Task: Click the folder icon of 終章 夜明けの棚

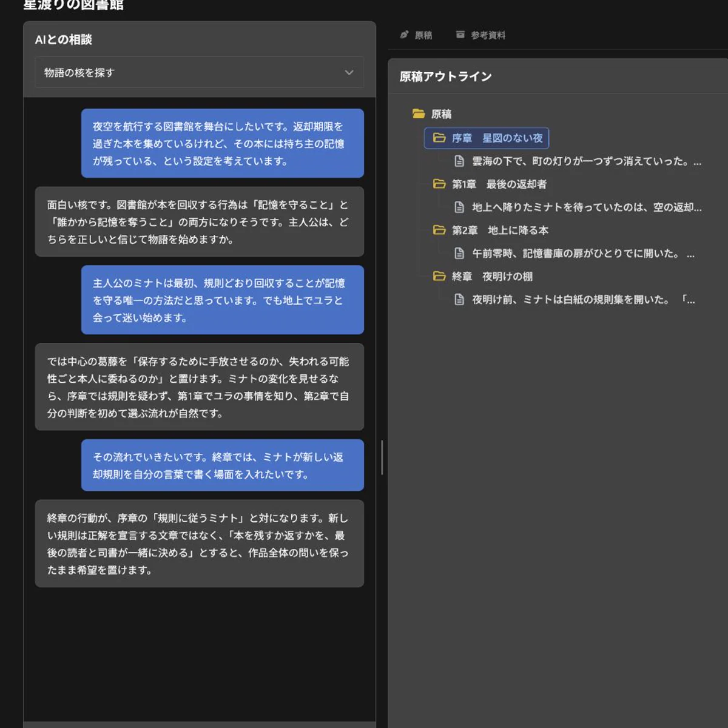Action: 439,276
